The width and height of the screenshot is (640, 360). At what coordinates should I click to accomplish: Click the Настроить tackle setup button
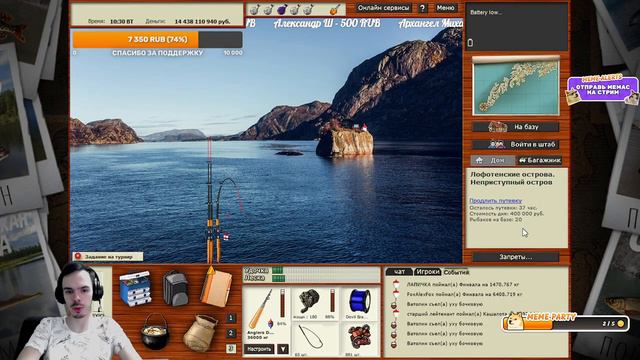(x=259, y=349)
